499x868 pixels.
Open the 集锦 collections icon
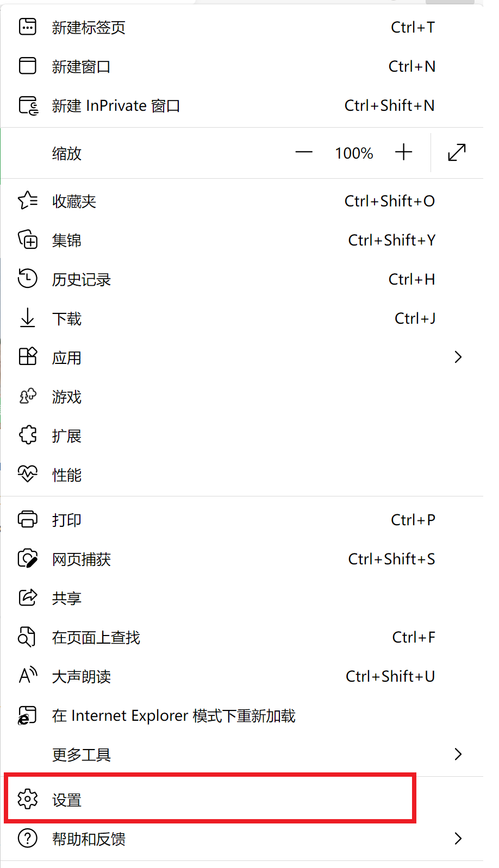pyautogui.click(x=27, y=240)
